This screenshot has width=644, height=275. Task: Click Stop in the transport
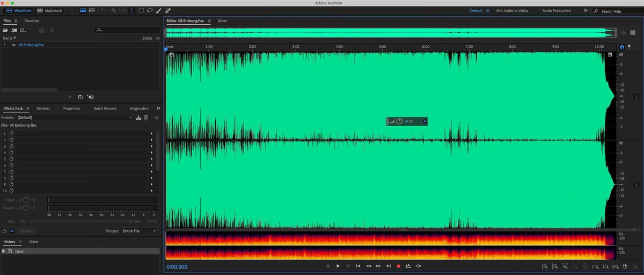click(328, 266)
